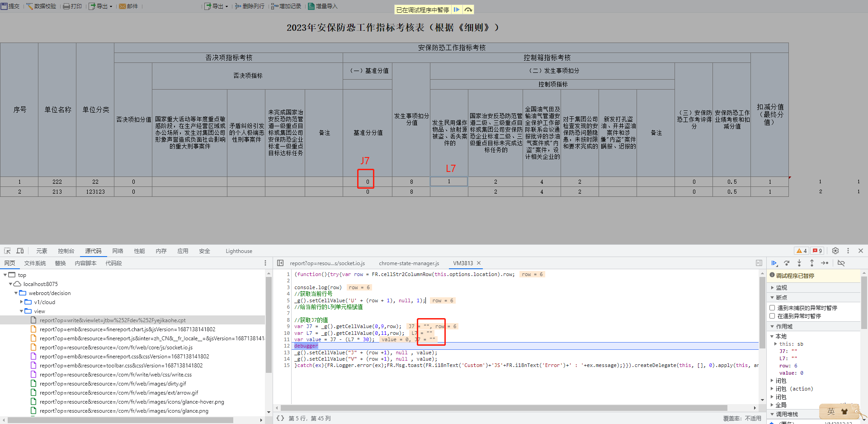Click the Step debugger icon
Viewport: 868px width, 424px height.
825,263
